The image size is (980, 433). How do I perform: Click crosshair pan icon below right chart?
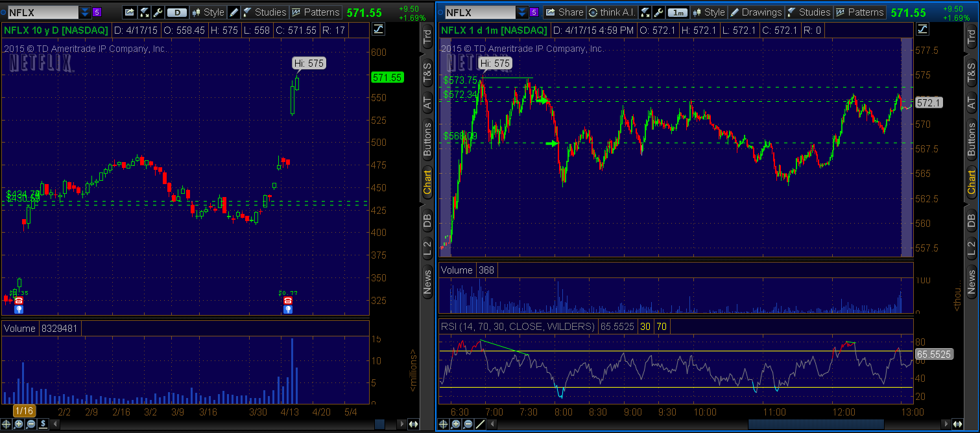444,424
